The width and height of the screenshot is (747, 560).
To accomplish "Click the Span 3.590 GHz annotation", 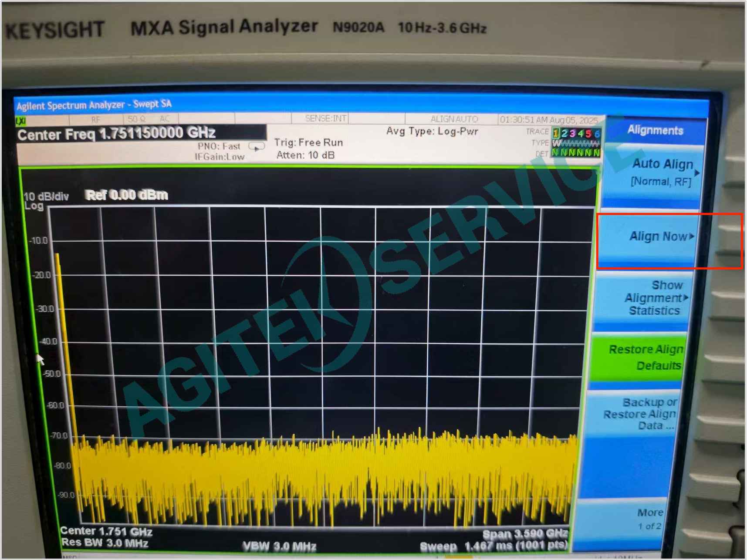I will (525, 533).
